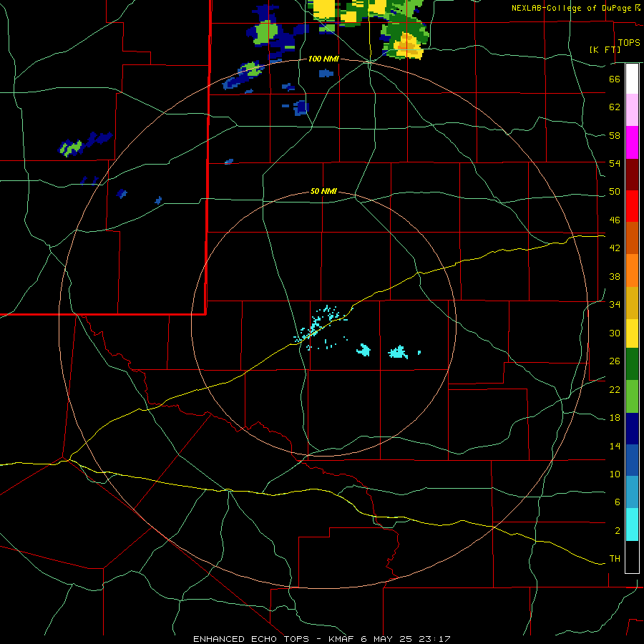The width and height of the screenshot is (644, 644).
Task: Click the 30 scale value
Action: 615,333
